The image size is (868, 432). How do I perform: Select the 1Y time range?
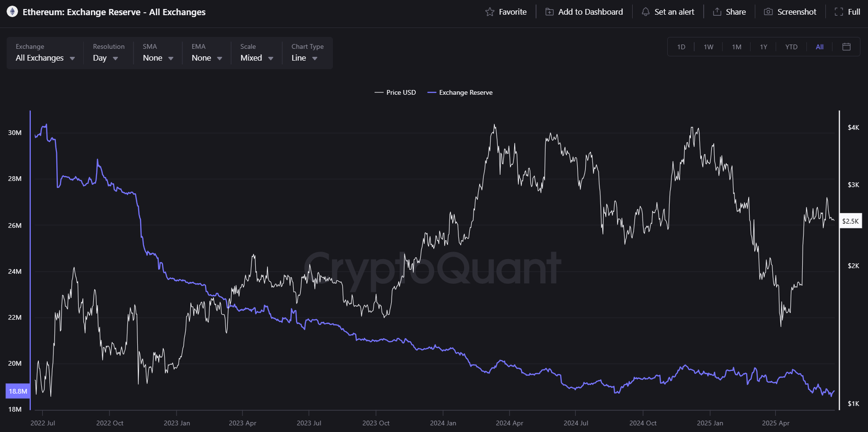coord(763,47)
